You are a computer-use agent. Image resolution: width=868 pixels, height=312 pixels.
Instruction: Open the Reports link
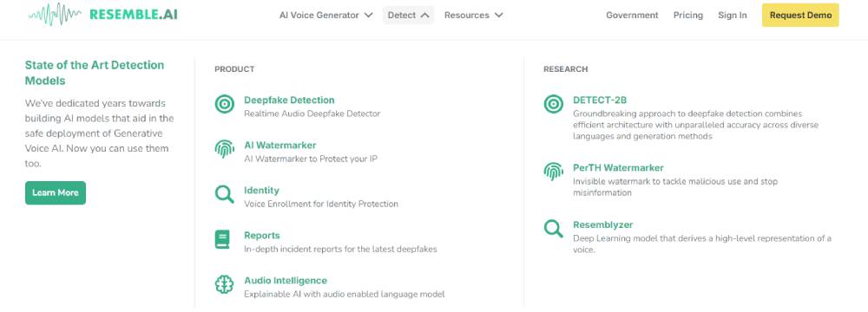(x=262, y=235)
